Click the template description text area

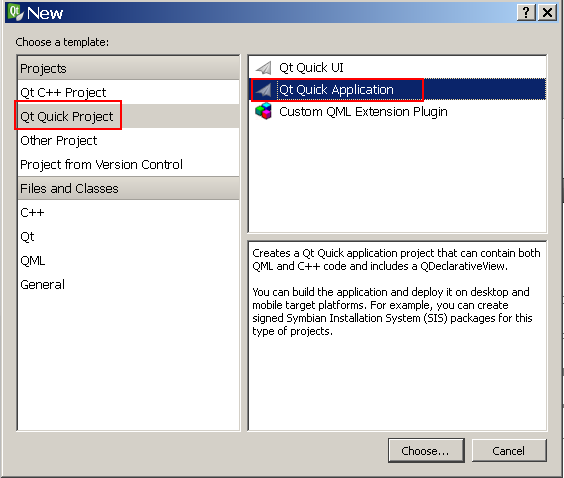point(397,336)
